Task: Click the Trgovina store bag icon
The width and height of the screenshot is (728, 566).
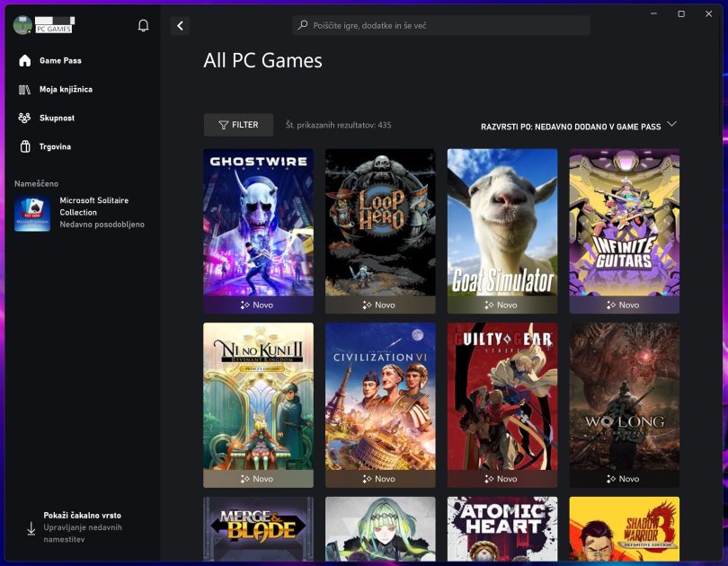Action: [25, 146]
